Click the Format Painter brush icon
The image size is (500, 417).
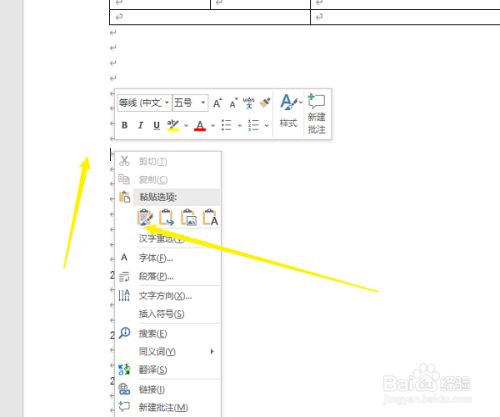tap(265, 103)
